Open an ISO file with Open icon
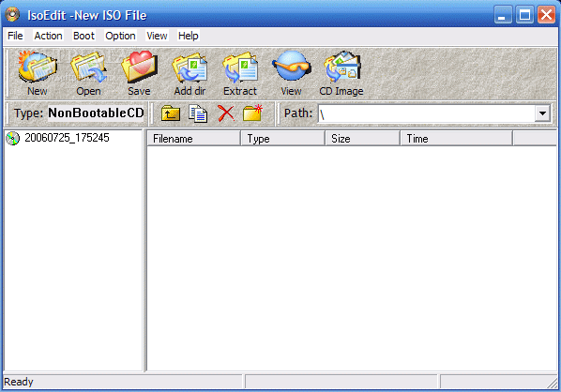The width and height of the screenshot is (561, 392). click(x=88, y=73)
